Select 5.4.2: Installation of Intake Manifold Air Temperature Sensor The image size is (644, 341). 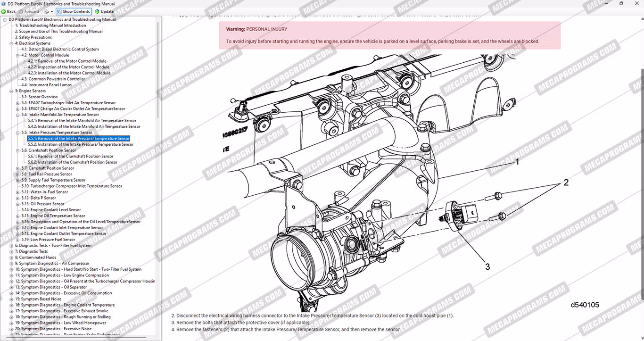pyautogui.click(x=83, y=126)
